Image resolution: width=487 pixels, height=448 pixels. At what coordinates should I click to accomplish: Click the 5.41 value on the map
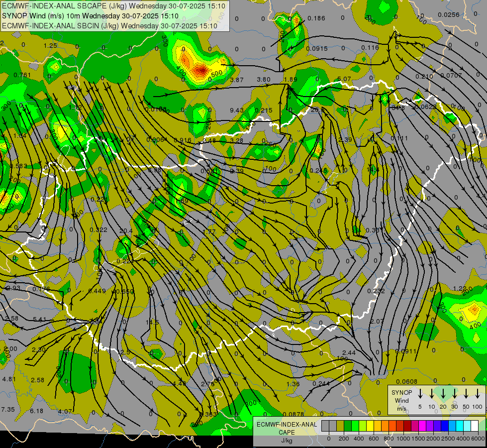(x=39, y=319)
